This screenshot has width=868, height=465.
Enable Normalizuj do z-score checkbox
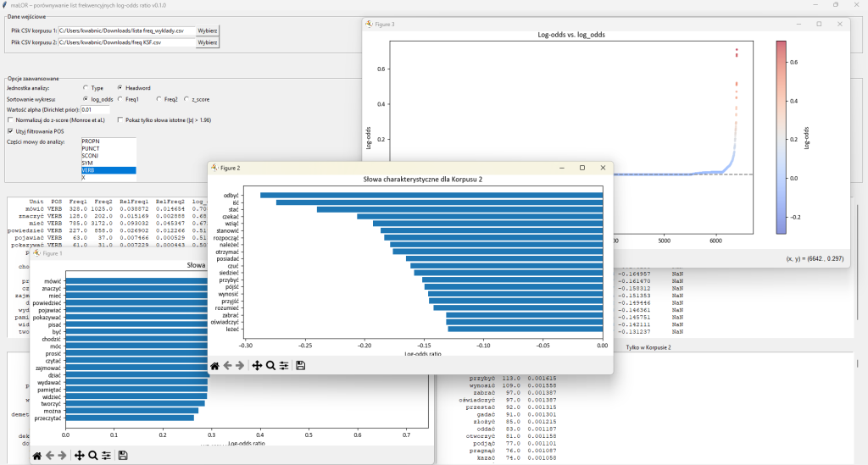[x=10, y=119]
